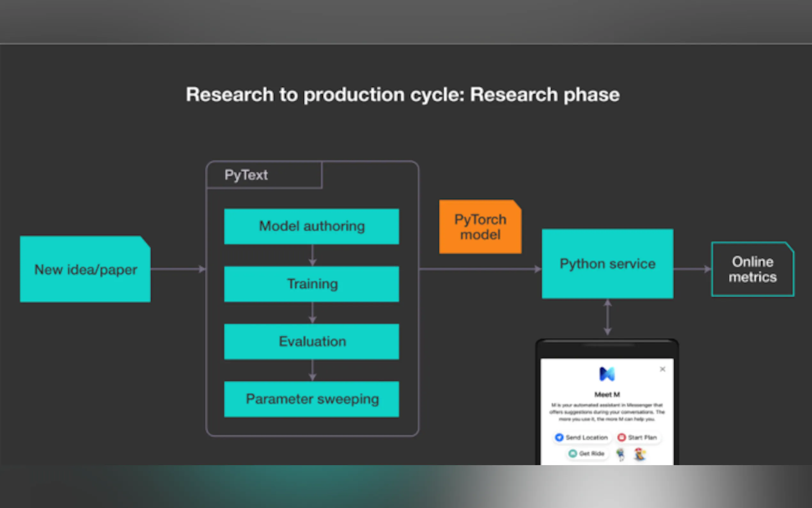This screenshot has width=812, height=508.
Task: Click the blue M logo icon
Action: 607,374
